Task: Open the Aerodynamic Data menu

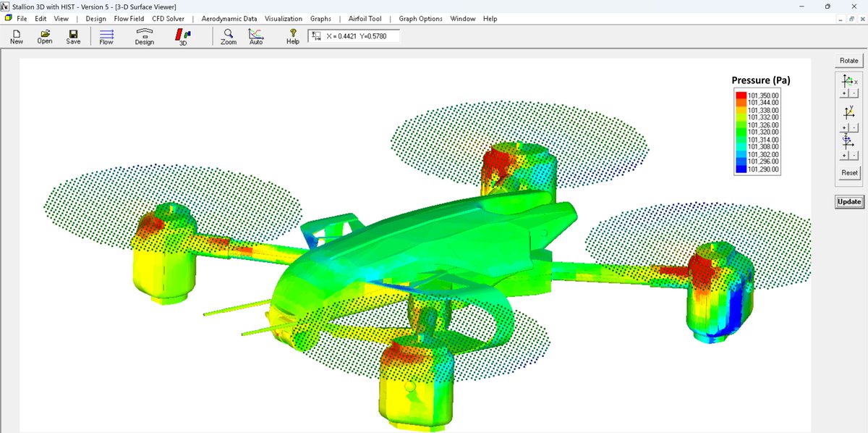Action: (x=230, y=19)
